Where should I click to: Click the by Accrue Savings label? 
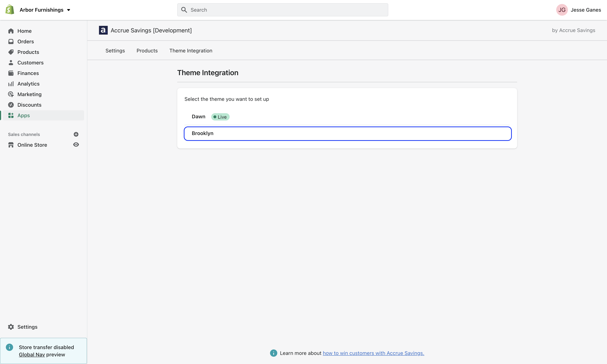tap(573, 30)
